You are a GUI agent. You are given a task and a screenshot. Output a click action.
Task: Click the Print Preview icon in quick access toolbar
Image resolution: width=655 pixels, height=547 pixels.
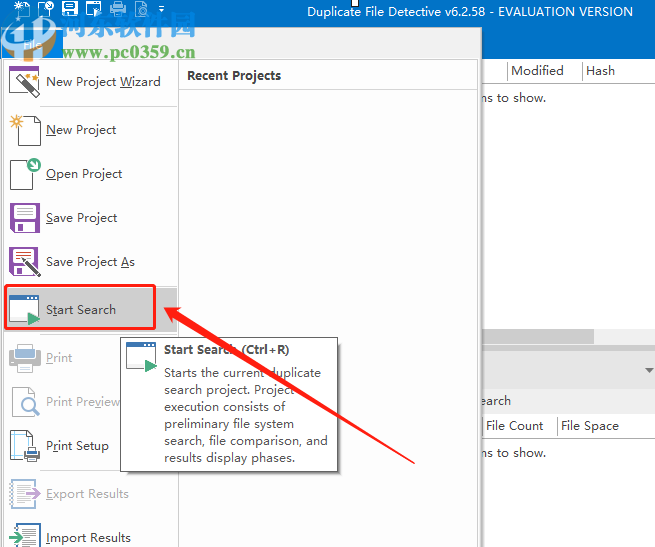point(142,8)
